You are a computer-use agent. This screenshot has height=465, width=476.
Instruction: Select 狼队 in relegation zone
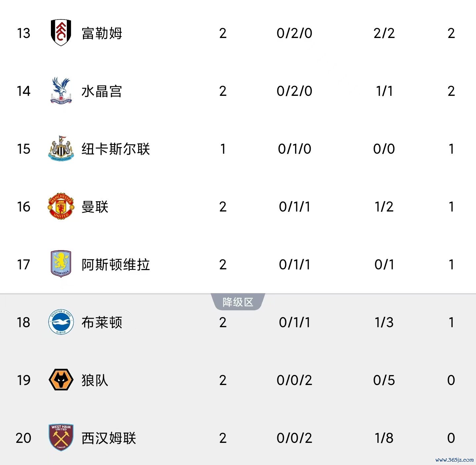point(95,380)
